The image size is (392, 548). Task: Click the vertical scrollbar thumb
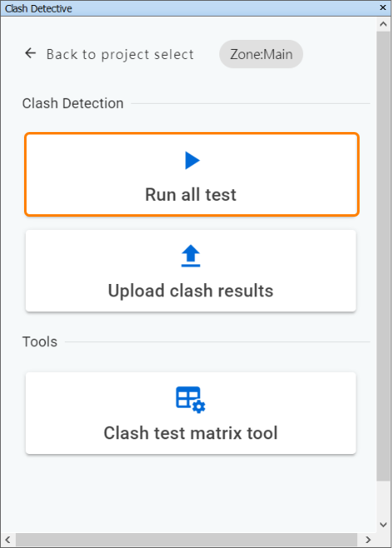383,256
